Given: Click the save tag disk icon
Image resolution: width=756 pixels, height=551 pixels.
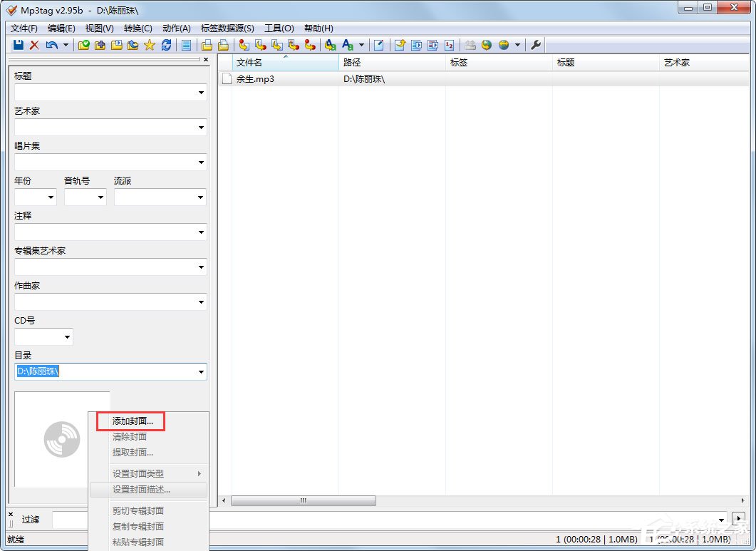Looking at the screenshot, I should click(17, 45).
